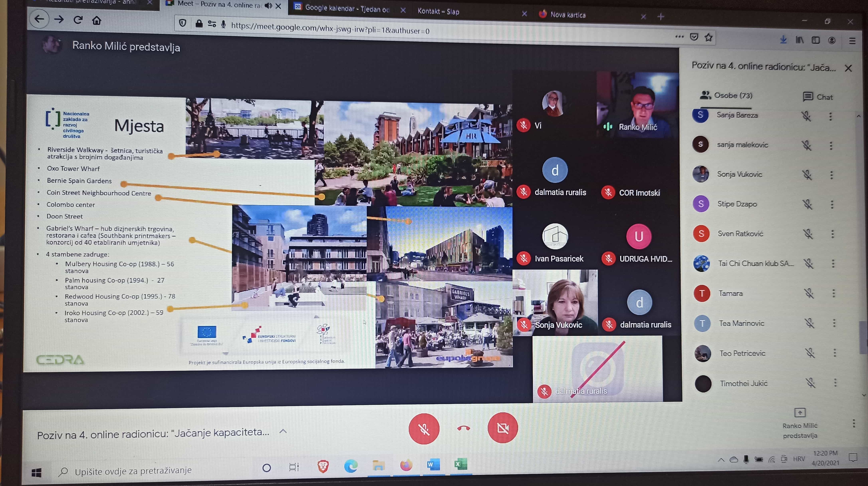Bookmark this page with the star icon
Image resolution: width=868 pixels, height=486 pixels.
[708, 37]
